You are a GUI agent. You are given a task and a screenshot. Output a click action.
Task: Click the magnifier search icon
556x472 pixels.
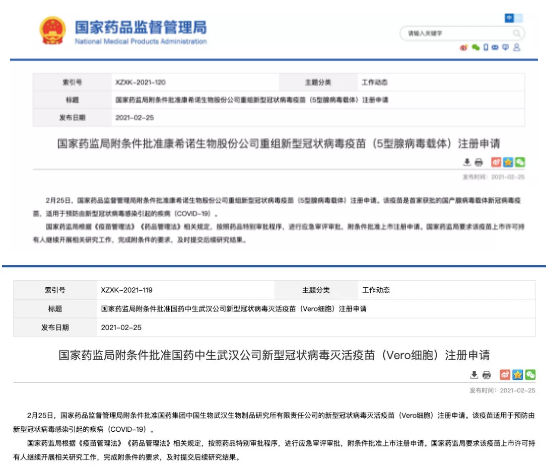tap(517, 33)
